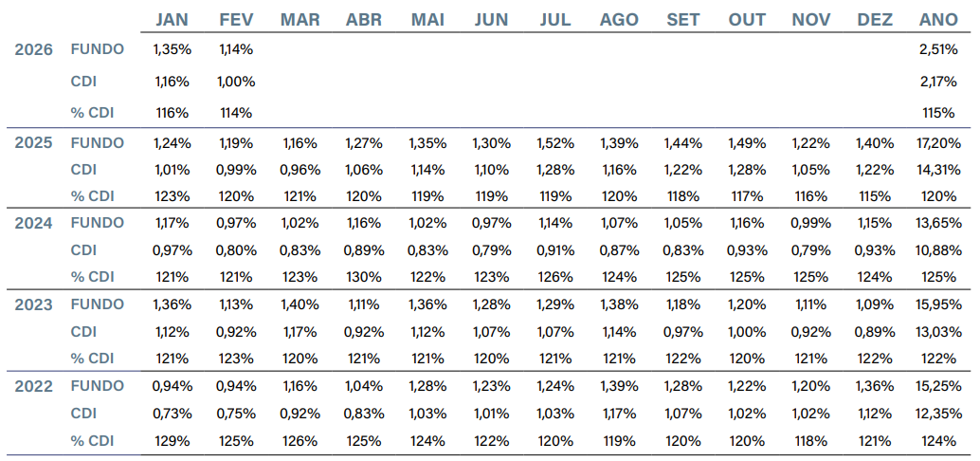980x461 pixels.
Task: Select 2025 annual fund return 17,20%
Action: (x=938, y=143)
